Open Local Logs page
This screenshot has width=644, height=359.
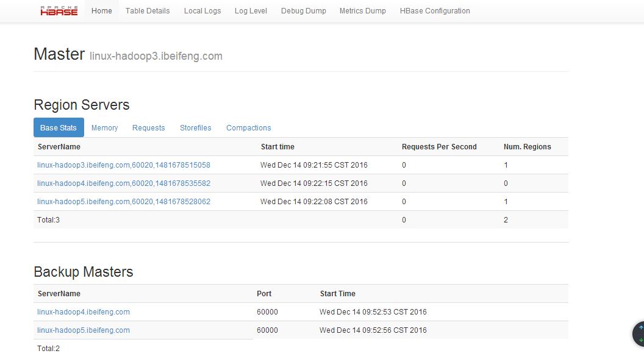pos(202,11)
